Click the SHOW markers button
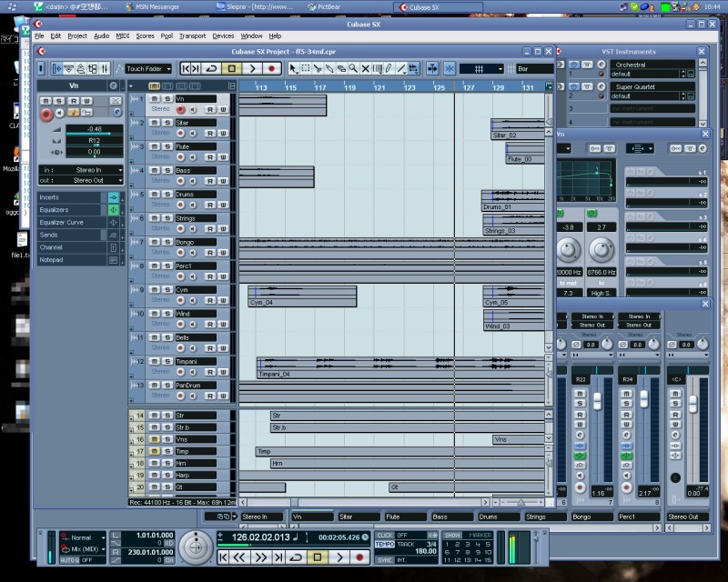 pyautogui.click(x=452, y=535)
